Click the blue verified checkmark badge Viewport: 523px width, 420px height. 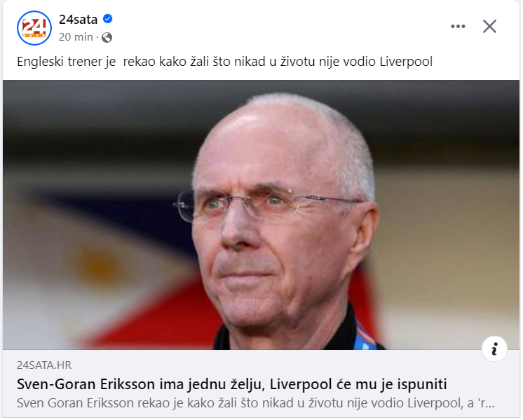tap(108, 19)
